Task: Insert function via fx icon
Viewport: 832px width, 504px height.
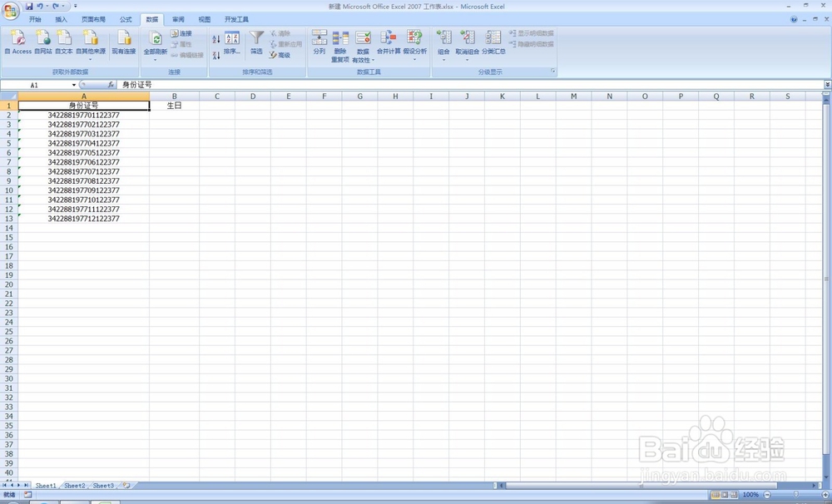Action: pos(111,84)
